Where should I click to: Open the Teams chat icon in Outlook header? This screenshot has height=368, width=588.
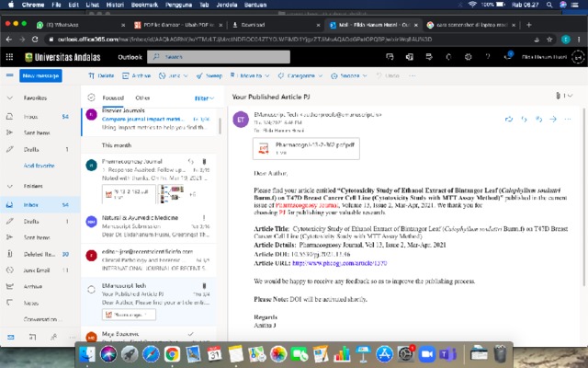coord(390,57)
